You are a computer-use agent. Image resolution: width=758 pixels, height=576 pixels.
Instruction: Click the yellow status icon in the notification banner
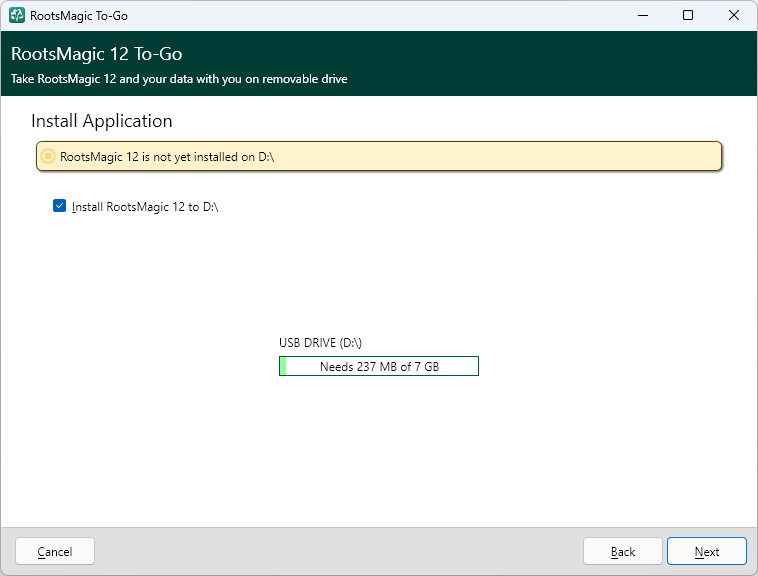click(48, 157)
